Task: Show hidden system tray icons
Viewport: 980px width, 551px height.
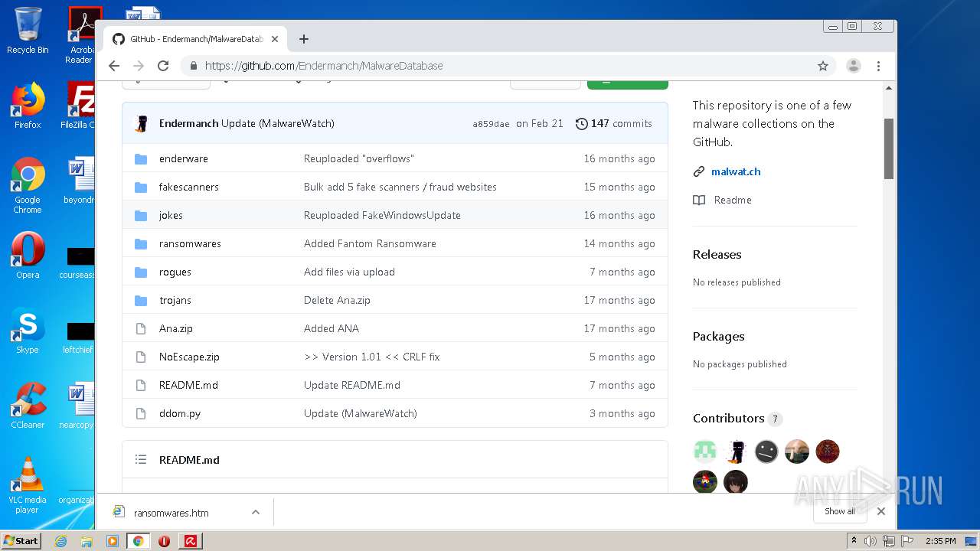Action: coord(854,541)
